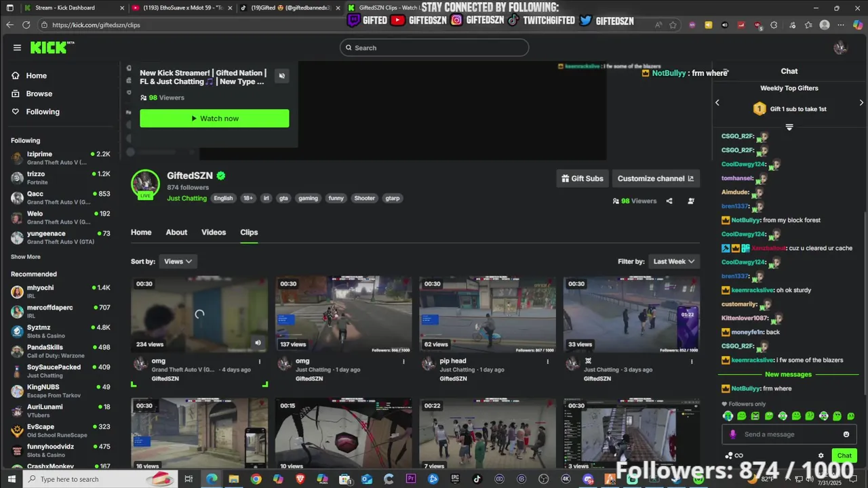Select the Clips tab
Image resolution: width=868 pixels, height=488 pixels.
pos(249,232)
